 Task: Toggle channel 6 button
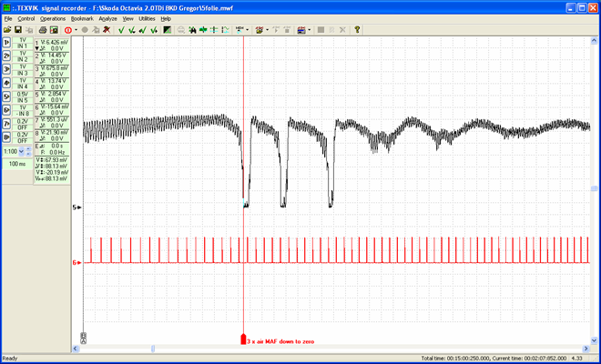6,110
